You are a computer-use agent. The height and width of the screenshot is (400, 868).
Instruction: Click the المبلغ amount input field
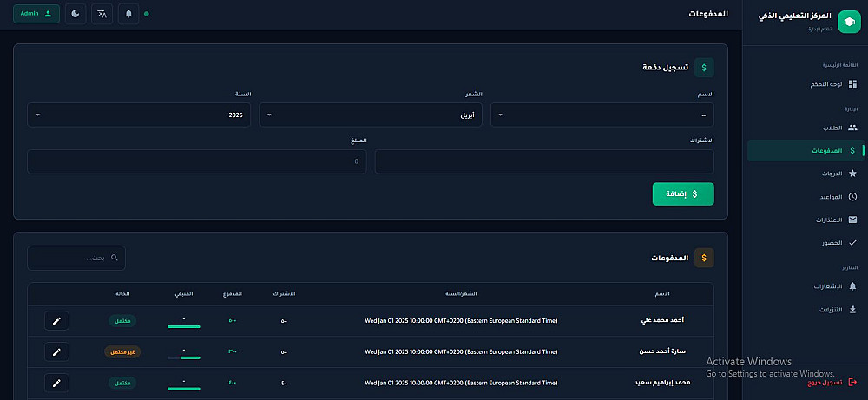pyautogui.click(x=196, y=161)
